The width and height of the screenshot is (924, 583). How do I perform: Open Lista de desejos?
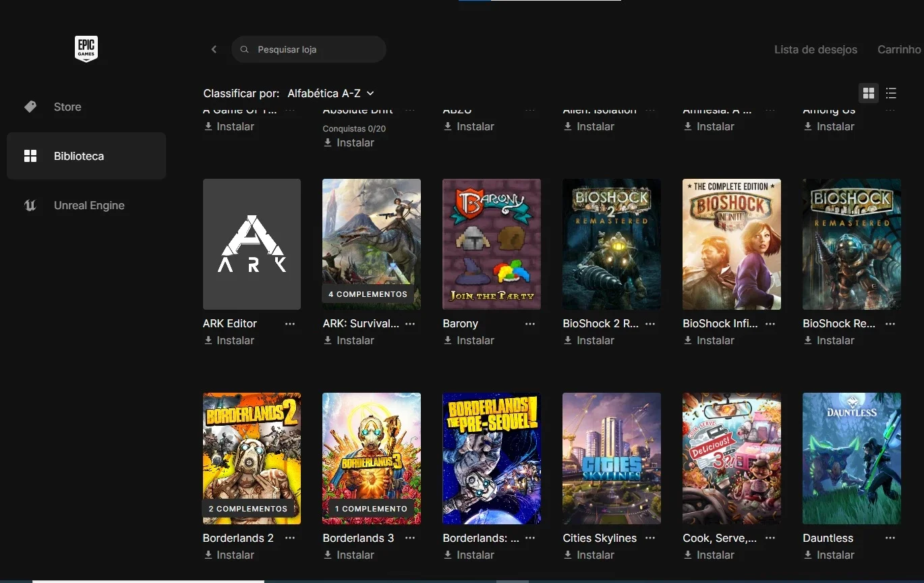[x=815, y=49]
